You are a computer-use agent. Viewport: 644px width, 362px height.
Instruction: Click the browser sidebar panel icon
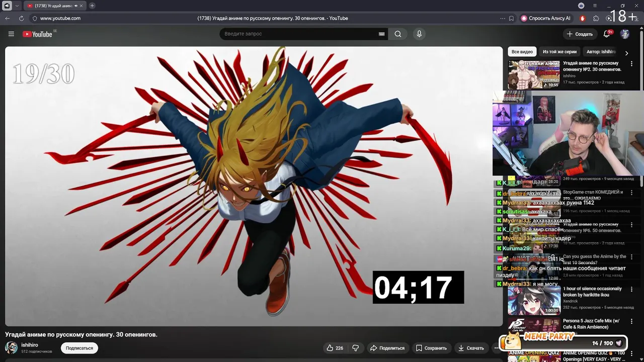(7, 6)
